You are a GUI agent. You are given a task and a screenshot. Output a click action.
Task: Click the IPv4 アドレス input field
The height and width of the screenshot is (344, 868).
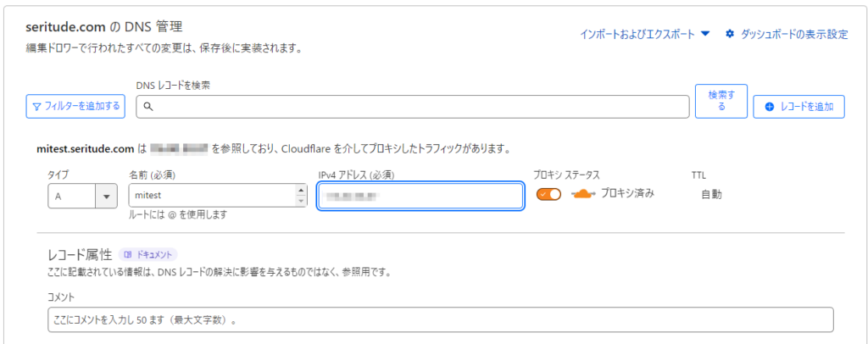coord(420,196)
